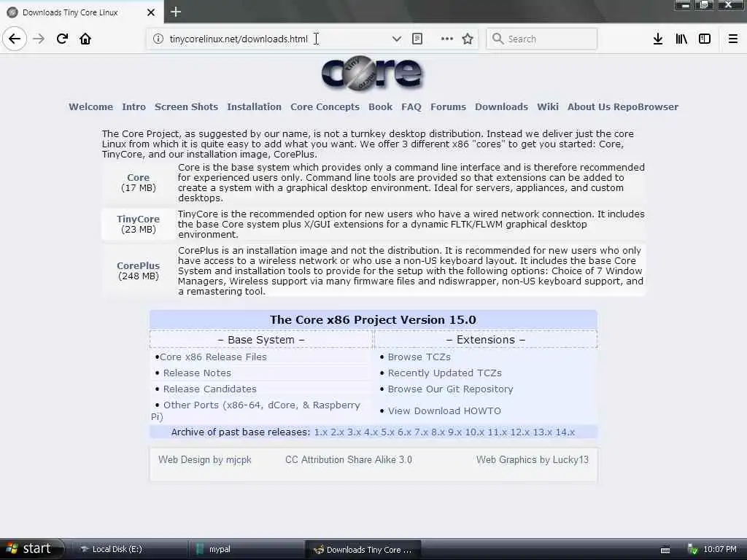Open the library menu
Screen dimensions: 747x560
pos(681,39)
